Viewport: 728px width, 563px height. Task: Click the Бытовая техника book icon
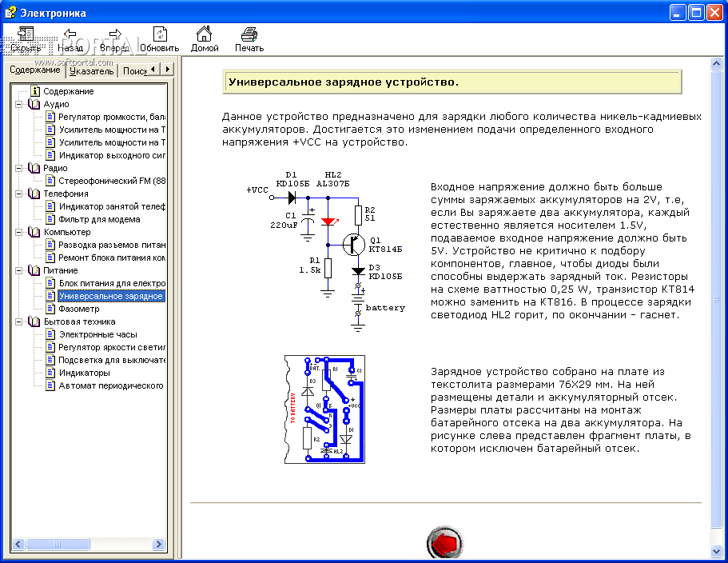pyautogui.click(x=34, y=321)
